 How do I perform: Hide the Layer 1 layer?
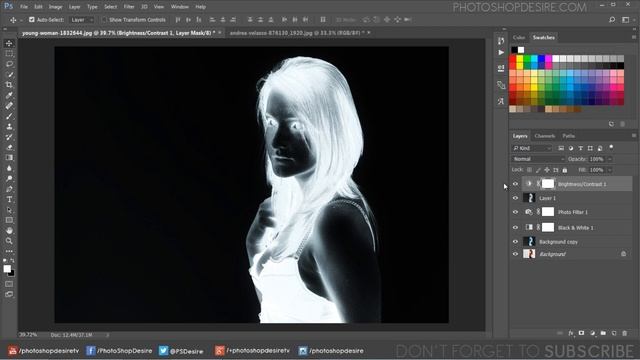click(x=515, y=198)
